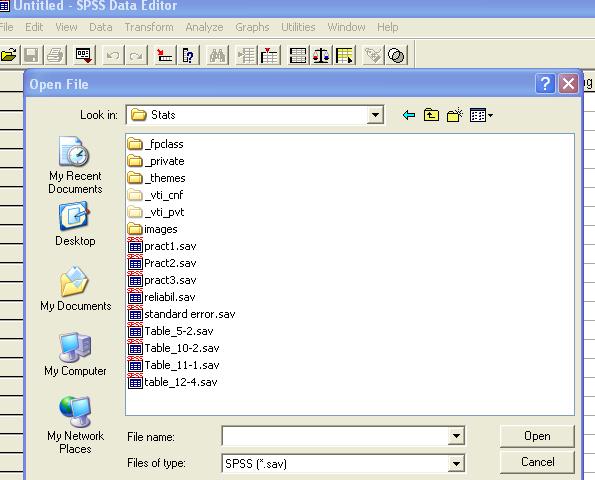The height and width of the screenshot is (480, 595).
Task: Expand the Files of type dropdown
Action: [456, 463]
